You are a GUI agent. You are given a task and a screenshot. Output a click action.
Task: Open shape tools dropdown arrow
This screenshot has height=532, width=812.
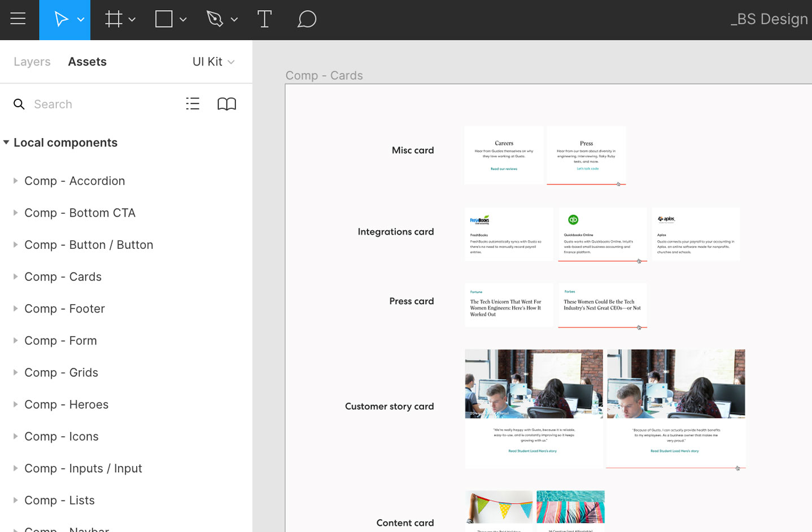point(183,20)
